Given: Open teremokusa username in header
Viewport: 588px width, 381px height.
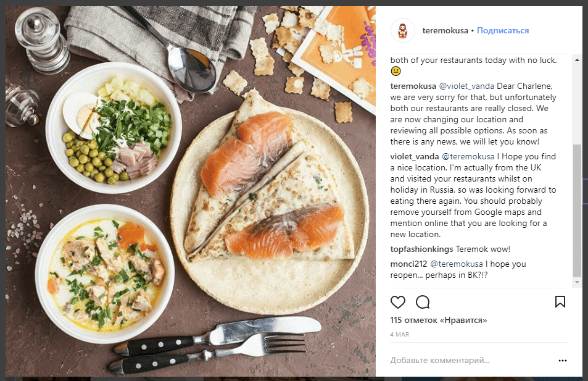Looking at the screenshot, I should 445,31.
